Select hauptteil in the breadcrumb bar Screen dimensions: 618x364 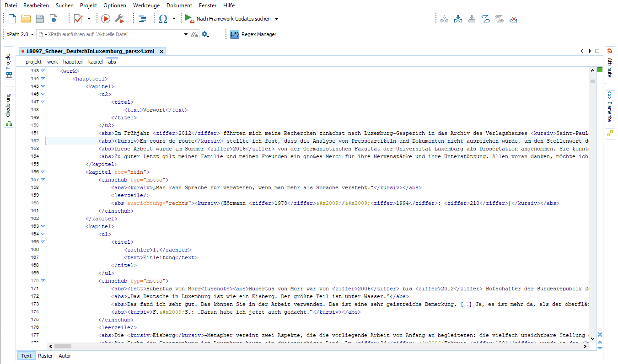point(73,62)
